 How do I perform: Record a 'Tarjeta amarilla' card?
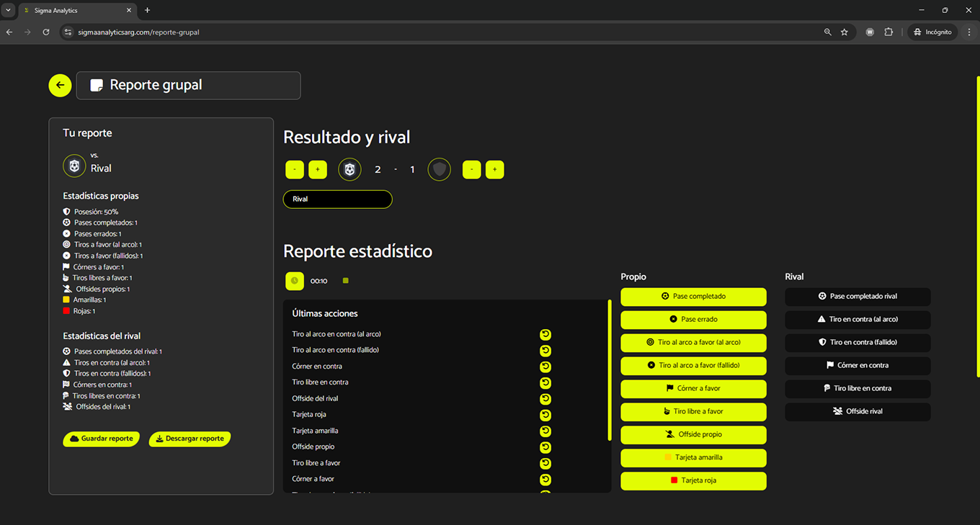coord(693,457)
